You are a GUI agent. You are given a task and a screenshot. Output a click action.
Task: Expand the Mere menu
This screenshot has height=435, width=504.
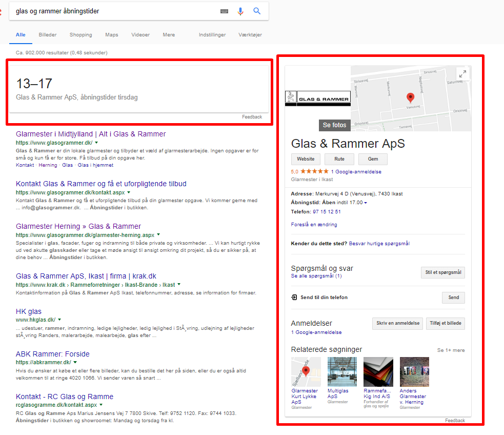[169, 35]
